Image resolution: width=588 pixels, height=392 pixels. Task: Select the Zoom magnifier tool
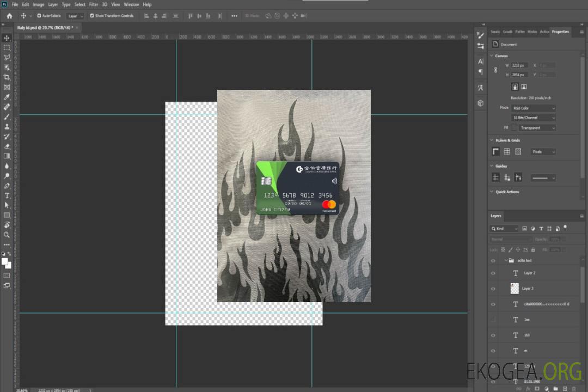pos(7,235)
